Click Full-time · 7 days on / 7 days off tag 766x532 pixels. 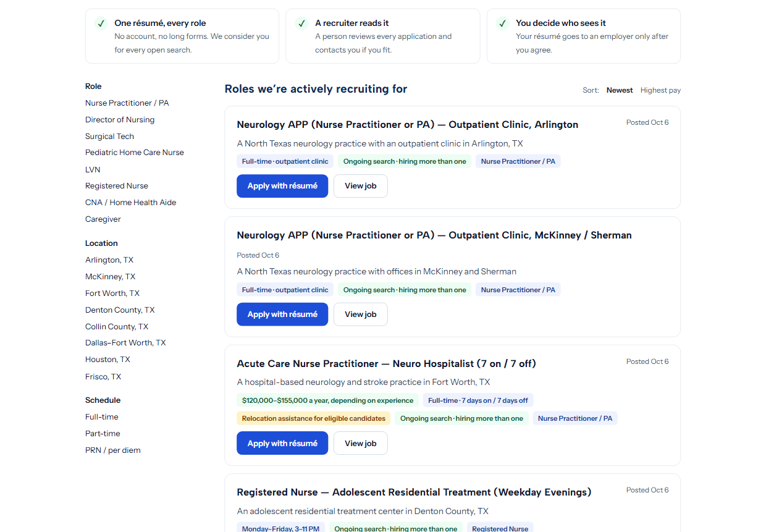coord(478,400)
